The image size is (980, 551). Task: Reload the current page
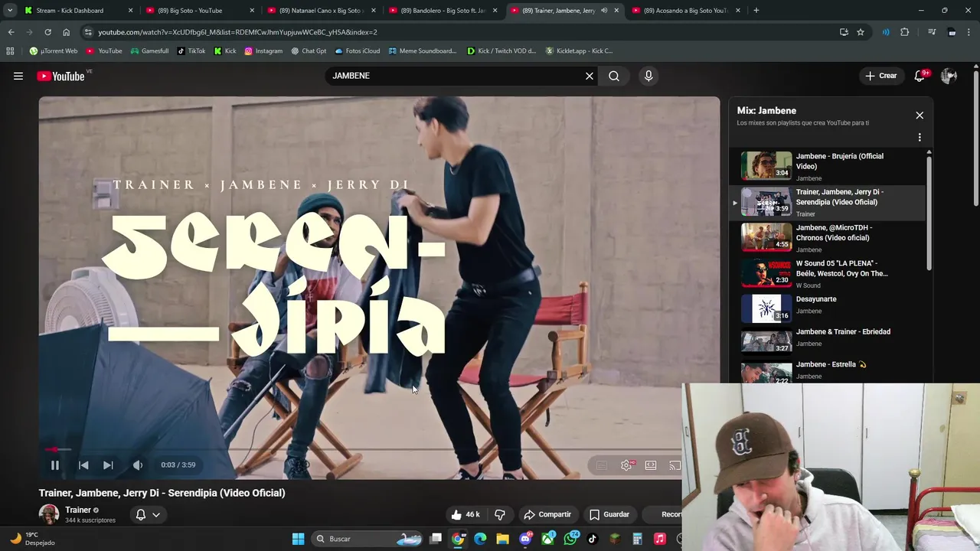click(47, 32)
